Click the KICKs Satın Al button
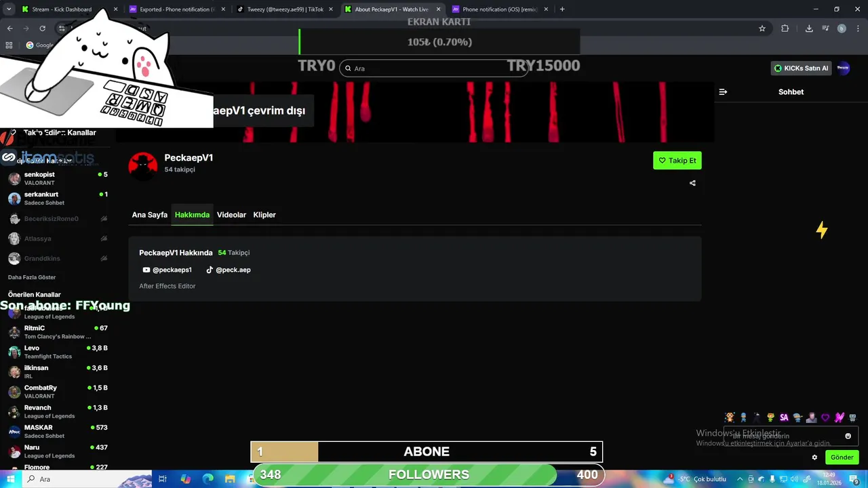Screen dimensions: 868x488 [x=802, y=68]
